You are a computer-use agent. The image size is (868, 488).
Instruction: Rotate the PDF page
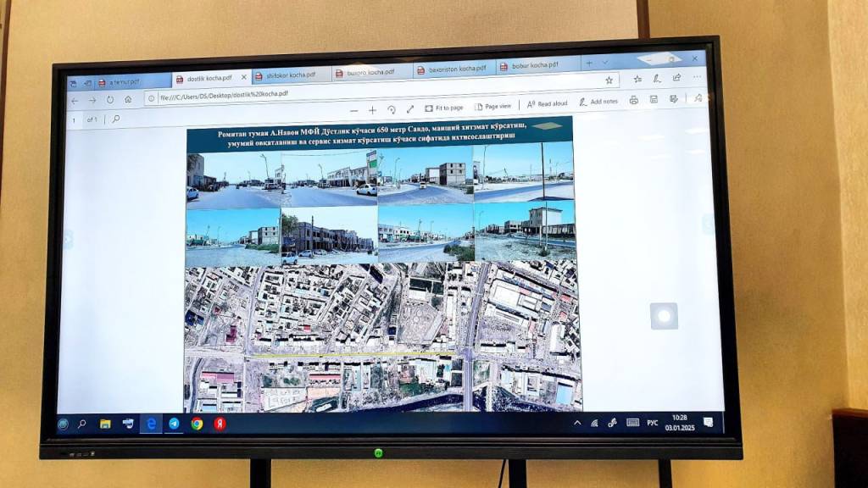coord(392,109)
